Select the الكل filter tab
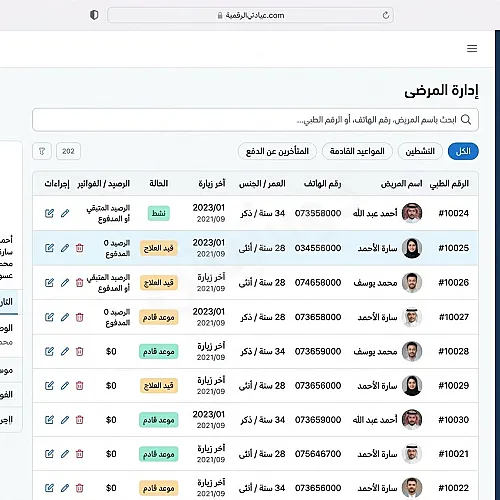Viewport: 500px width, 500px height. click(x=463, y=151)
